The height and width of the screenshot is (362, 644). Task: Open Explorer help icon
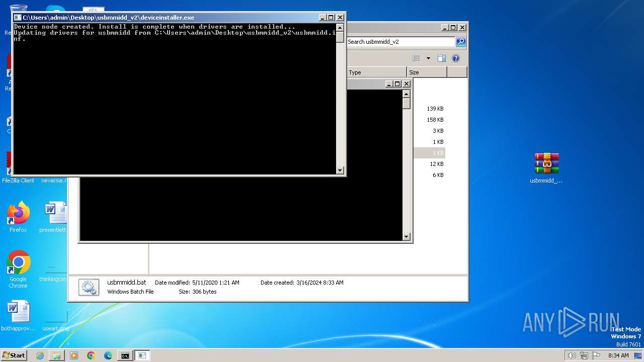(x=456, y=58)
